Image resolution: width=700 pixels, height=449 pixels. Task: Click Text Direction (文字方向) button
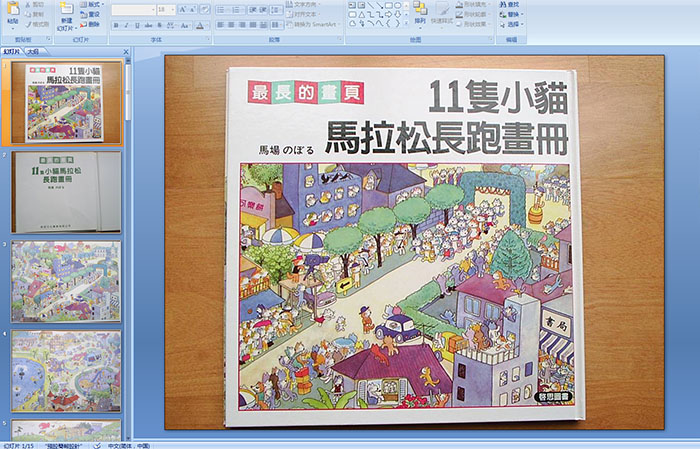coord(303,4)
